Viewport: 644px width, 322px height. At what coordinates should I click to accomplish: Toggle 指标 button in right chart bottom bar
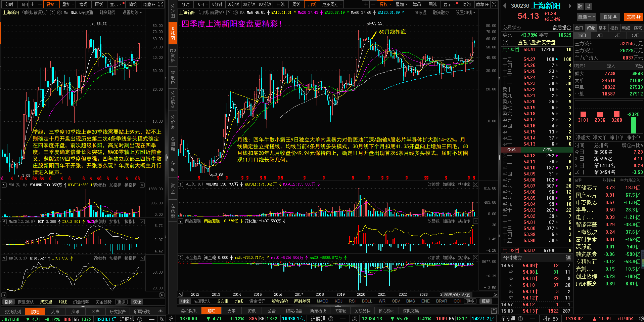[x=185, y=301]
